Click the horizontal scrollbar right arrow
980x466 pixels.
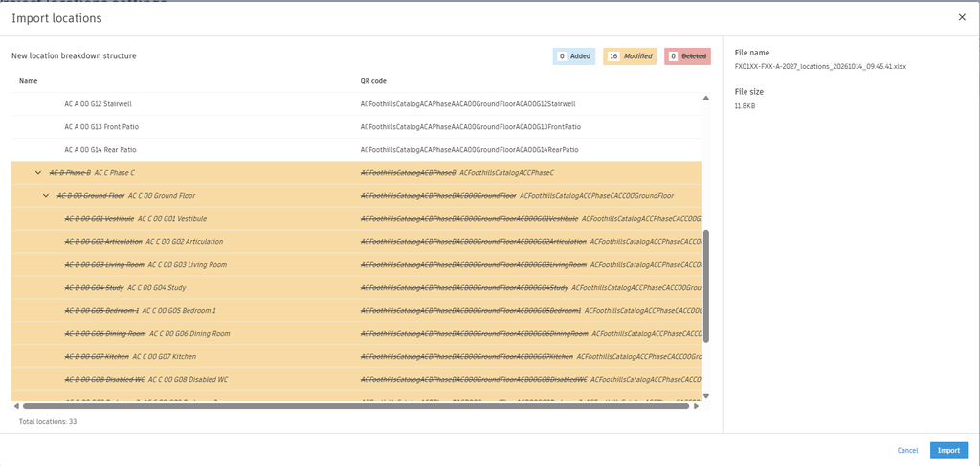click(698, 406)
